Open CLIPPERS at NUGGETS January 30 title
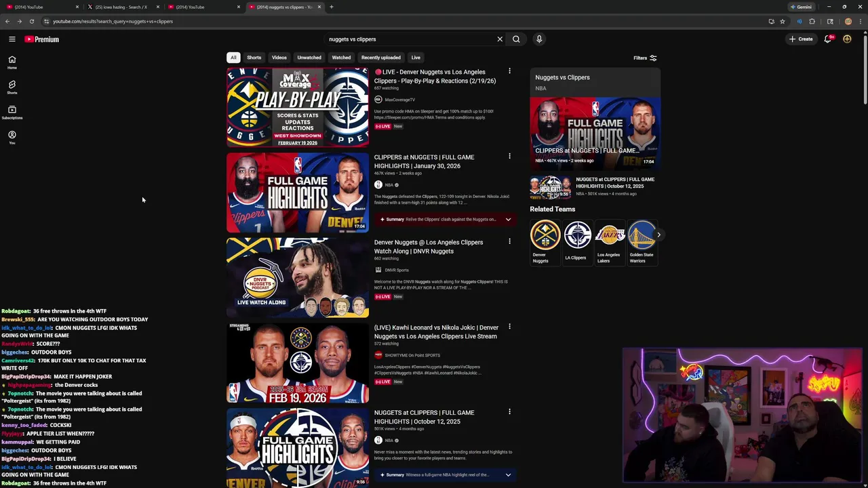Viewport: 868px width, 488px height. [424, 161]
